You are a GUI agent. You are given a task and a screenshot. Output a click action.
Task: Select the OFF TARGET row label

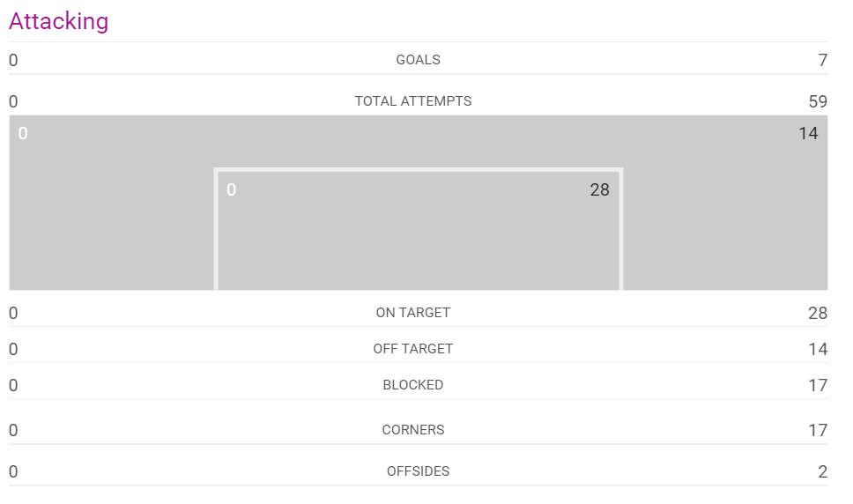(412, 349)
